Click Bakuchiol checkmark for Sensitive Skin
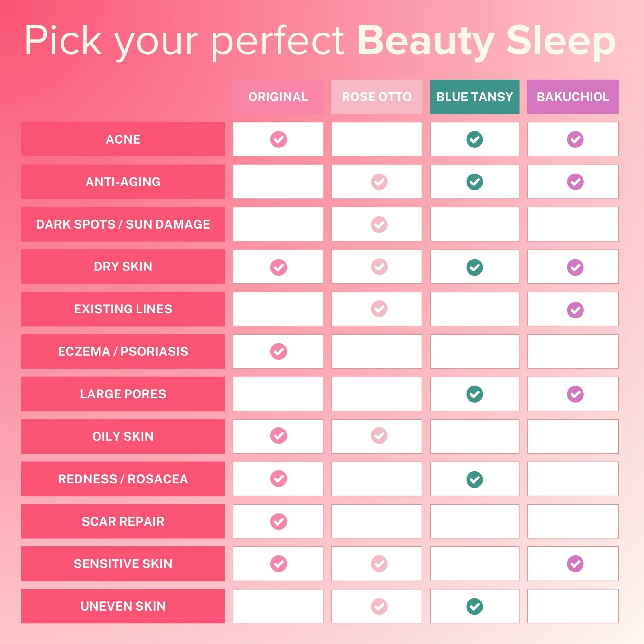 tap(575, 564)
